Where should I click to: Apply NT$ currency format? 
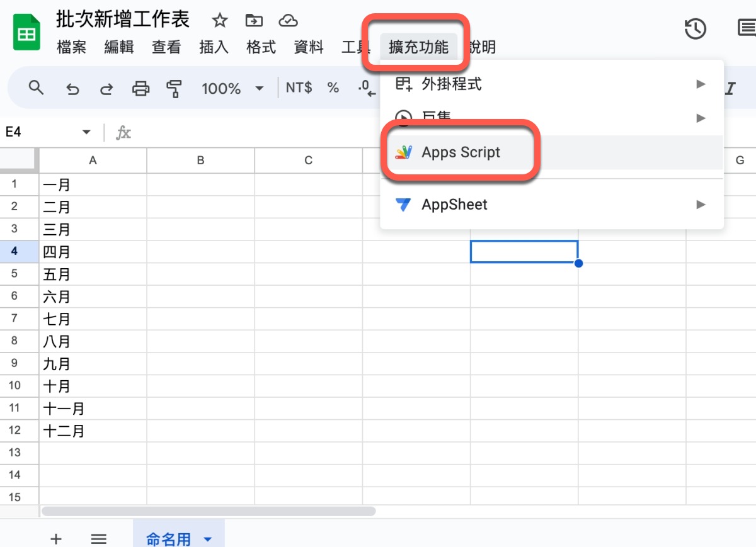299,88
